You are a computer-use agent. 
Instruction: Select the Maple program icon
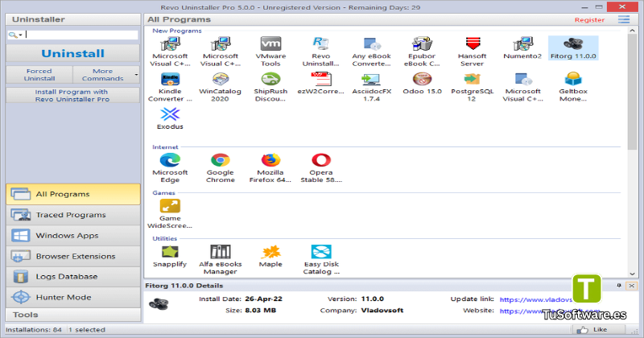point(270,251)
